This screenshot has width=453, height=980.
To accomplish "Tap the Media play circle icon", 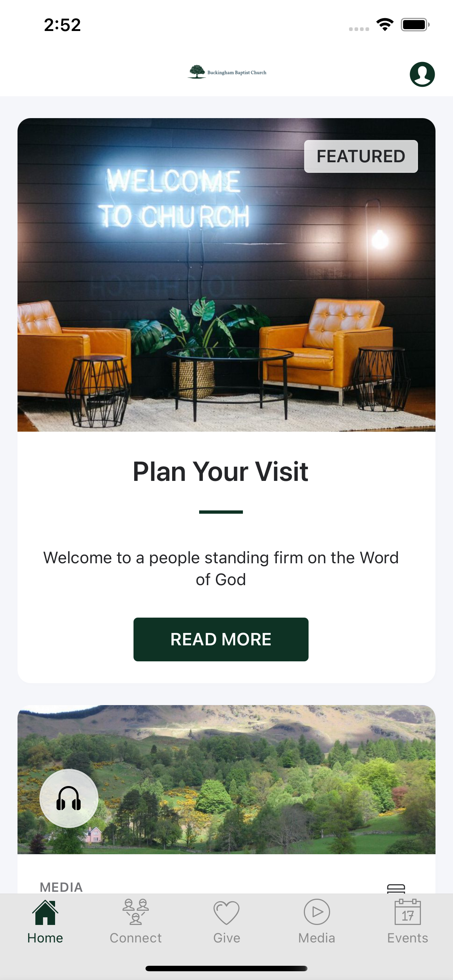I will point(317,912).
